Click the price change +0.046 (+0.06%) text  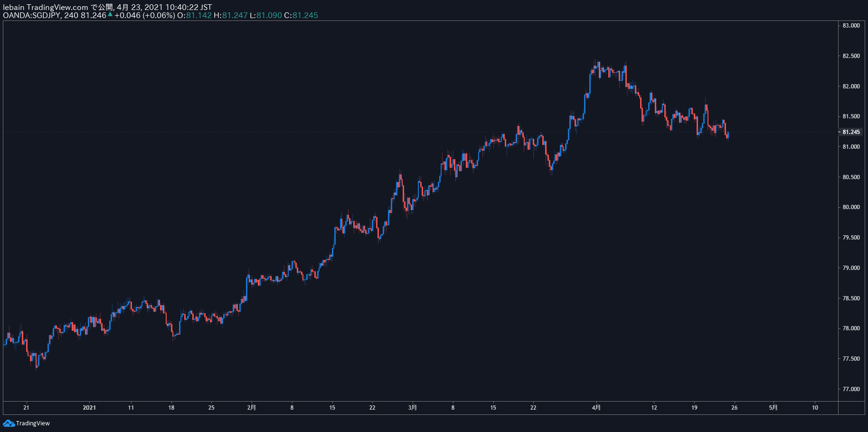[x=145, y=15]
